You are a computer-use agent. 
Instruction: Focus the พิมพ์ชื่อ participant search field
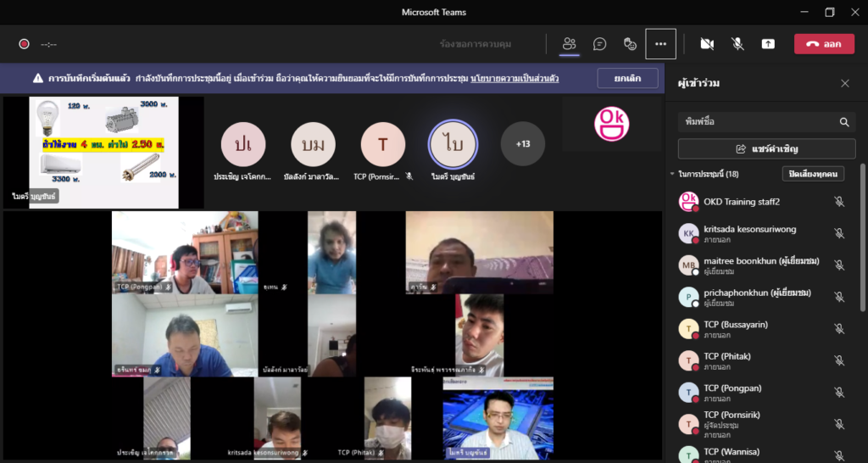point(766,122)
